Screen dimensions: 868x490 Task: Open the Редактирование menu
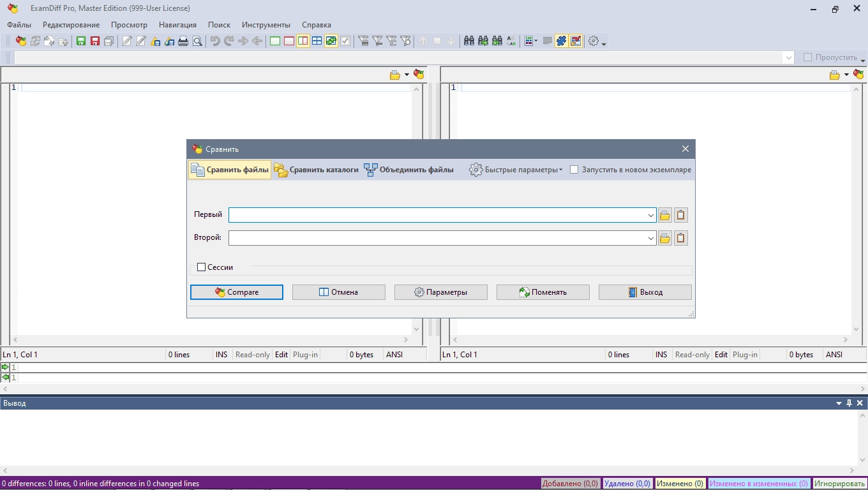pos(71,25)
